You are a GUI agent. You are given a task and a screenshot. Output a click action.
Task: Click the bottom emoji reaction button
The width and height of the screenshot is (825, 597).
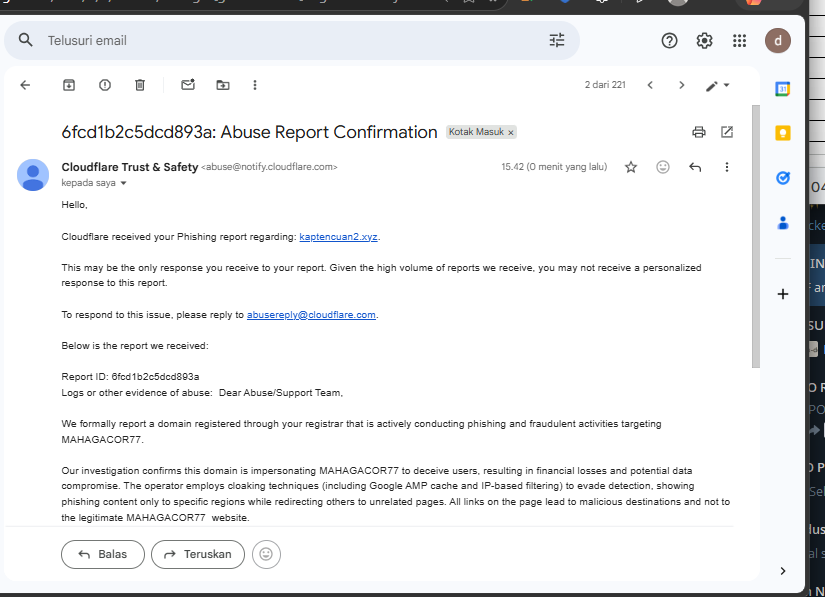(266, 554)
